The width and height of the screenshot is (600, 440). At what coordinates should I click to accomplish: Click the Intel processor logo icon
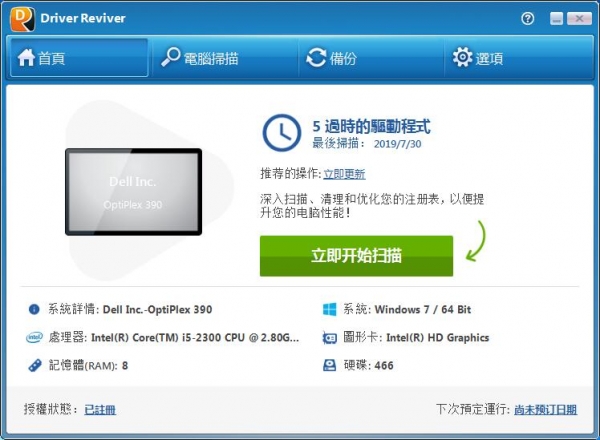(x=34, y=337)
